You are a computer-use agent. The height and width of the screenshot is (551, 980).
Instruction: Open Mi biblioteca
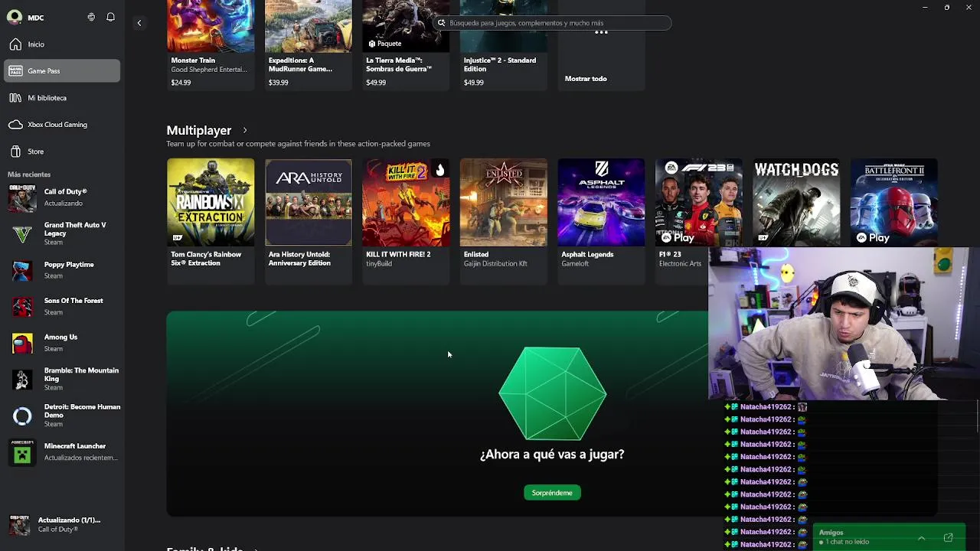tap(62, 98)
